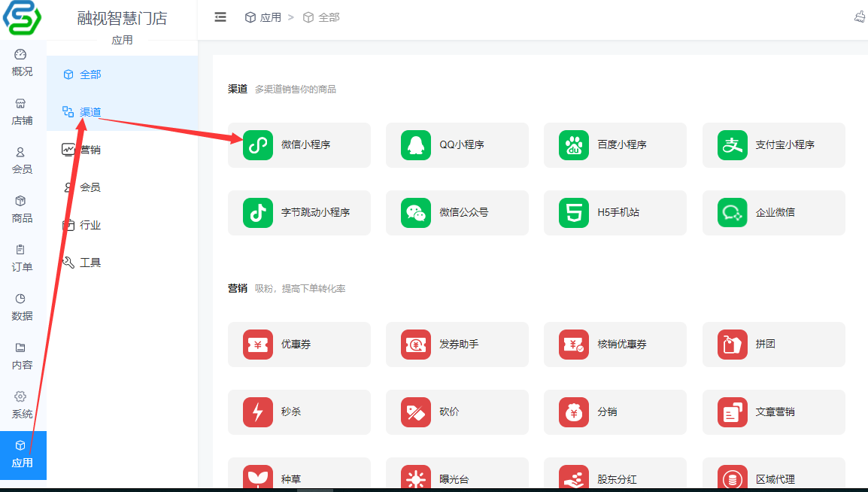Select 营销 in the app submenu
The height and width of the screenshot is (492, 868).
point(123,150)
